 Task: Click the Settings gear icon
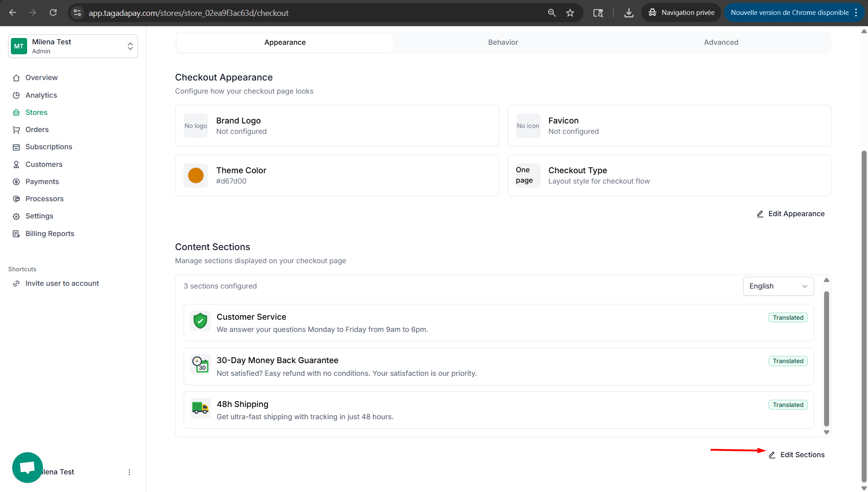tap(16, 216)
